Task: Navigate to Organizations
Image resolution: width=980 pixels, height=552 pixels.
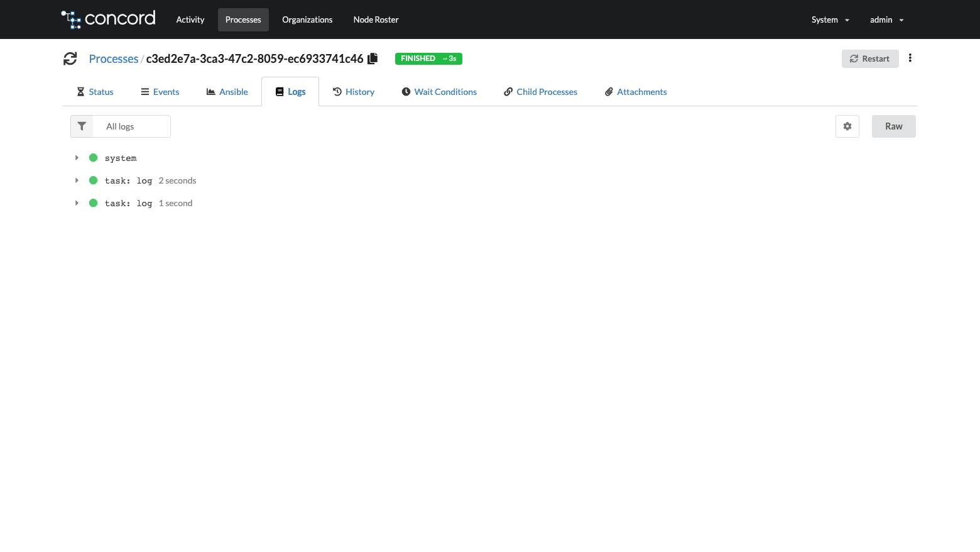Action: pyautogui.click(x=307, y=19)
